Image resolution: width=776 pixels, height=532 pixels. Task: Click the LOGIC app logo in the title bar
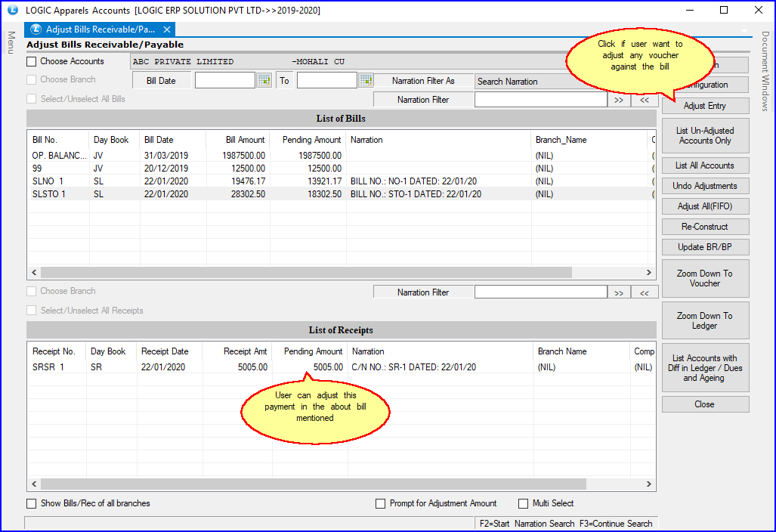tap(12, 10)
